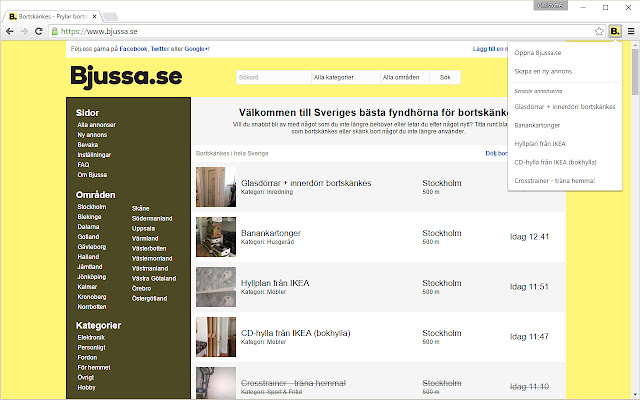Filter by Stockholm area in sidebar
This screenshot has height=400, width=640.
click(92, 207)
